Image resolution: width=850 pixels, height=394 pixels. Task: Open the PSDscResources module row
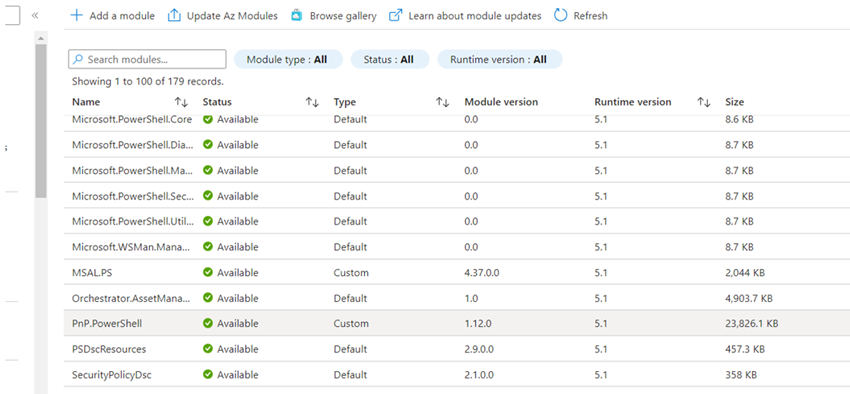456,349
